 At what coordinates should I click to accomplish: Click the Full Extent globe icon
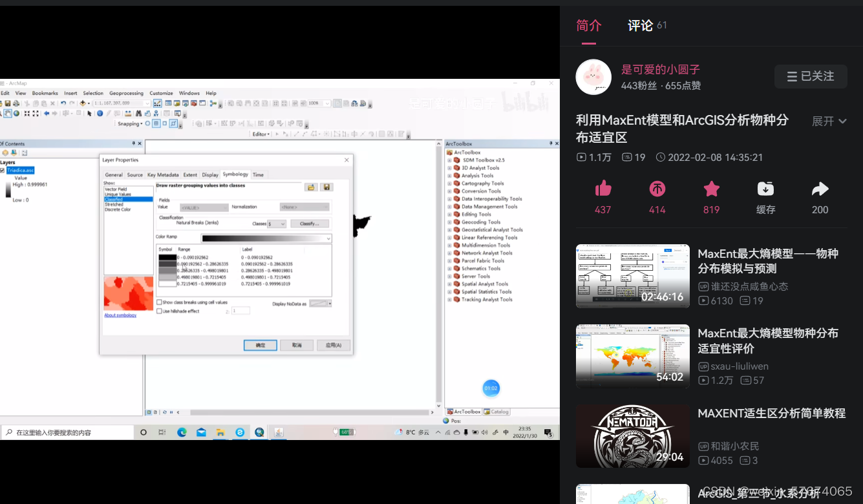[x=16, y=113]
